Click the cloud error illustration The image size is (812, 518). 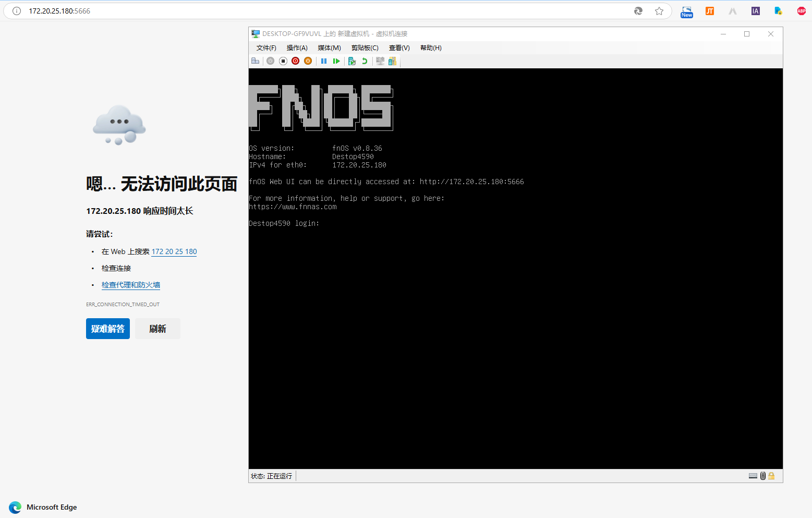(x=119, y=125)
